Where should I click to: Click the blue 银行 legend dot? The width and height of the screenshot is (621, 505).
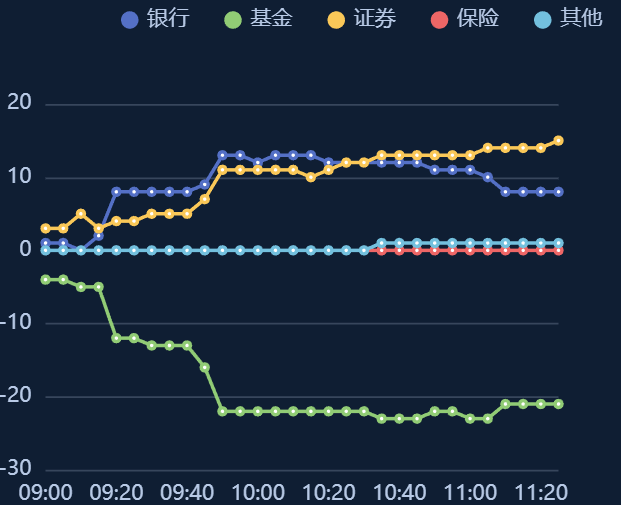coord(130,20)
